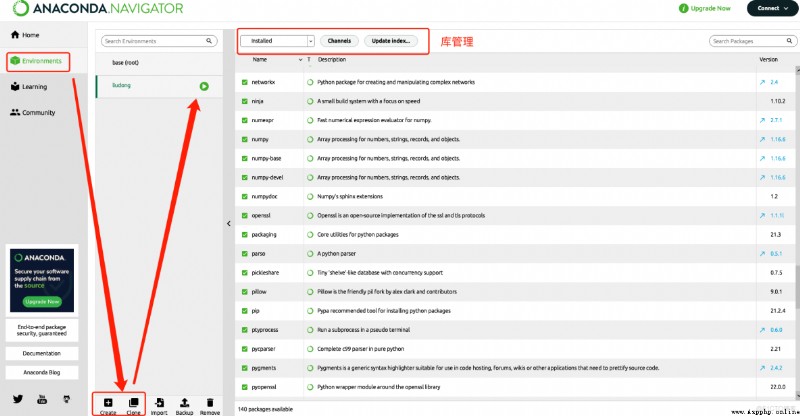
Task: Open the Environments tab
Action: [38, 61]
